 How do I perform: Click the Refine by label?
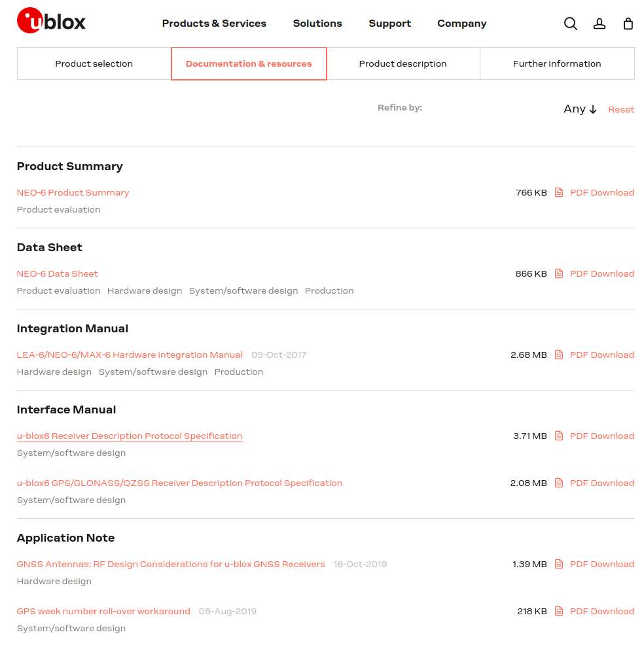coord(400,107)
